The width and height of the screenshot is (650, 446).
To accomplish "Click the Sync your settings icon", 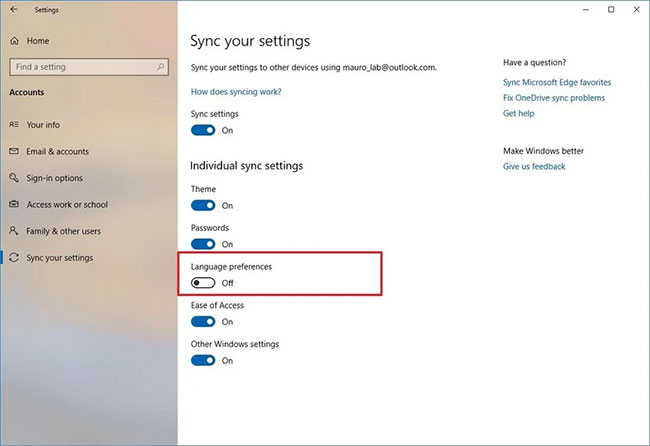I will (x=14, y=258).
